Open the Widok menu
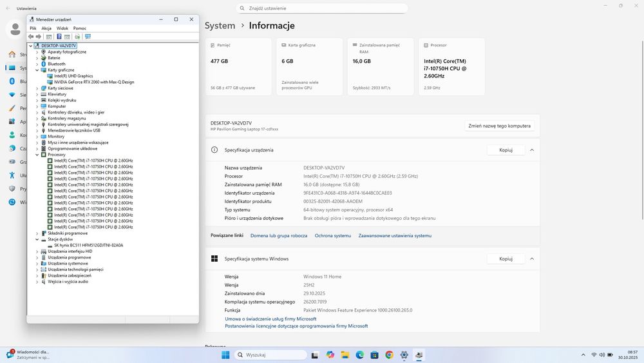 point(62,28)
